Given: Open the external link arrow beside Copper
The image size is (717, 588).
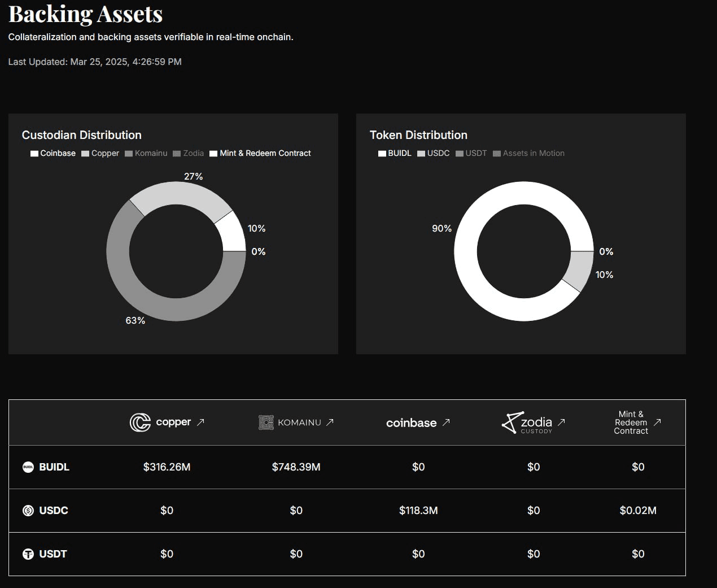Looking at the screenshot, I should [200, 422].
